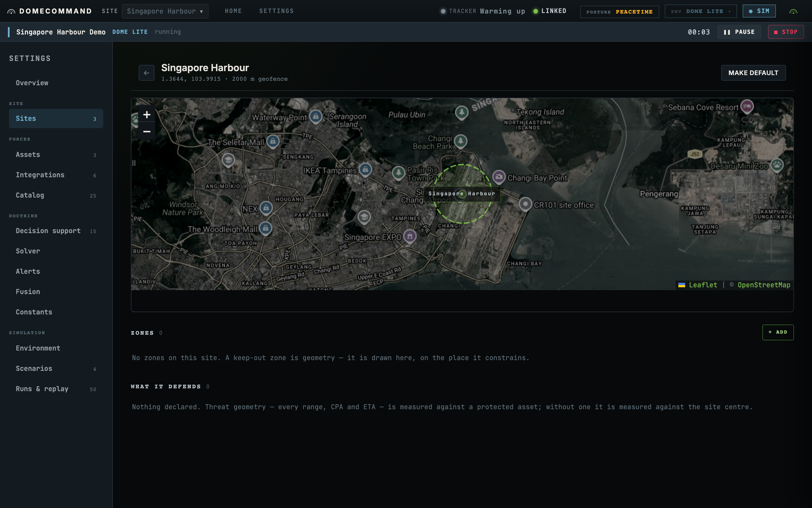Click the Make Default button
This screenshot has height=508, width=812.
pyautogui.click(x=753, y=73)
